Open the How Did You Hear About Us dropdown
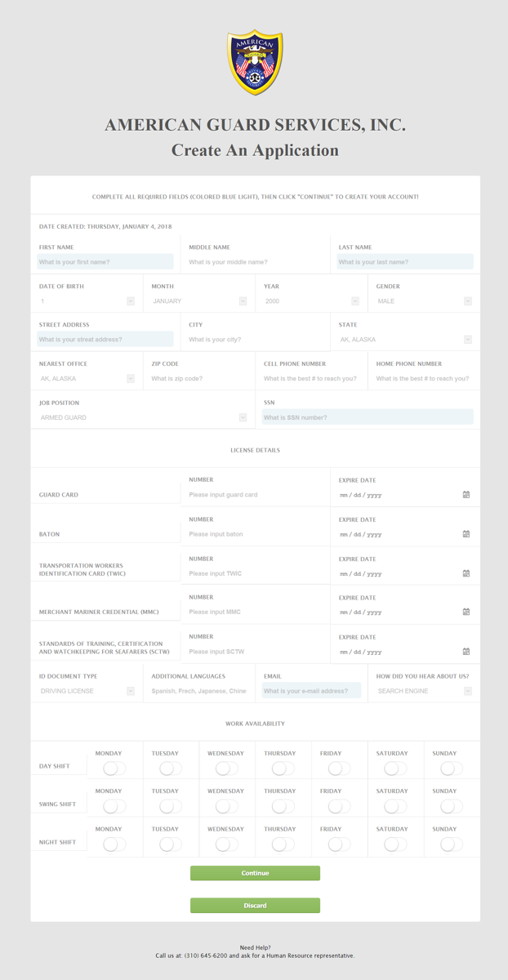This screenshot has height=980, width=508. click(424, 691)
